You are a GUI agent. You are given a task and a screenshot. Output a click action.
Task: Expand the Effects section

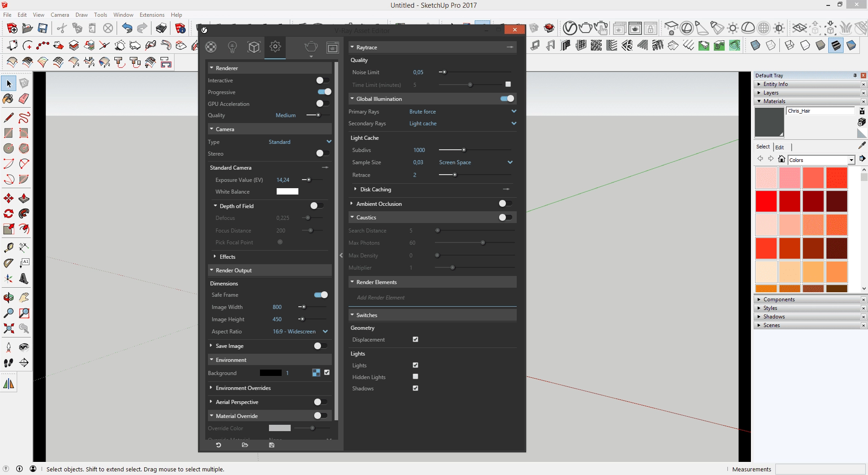(227, 256)
